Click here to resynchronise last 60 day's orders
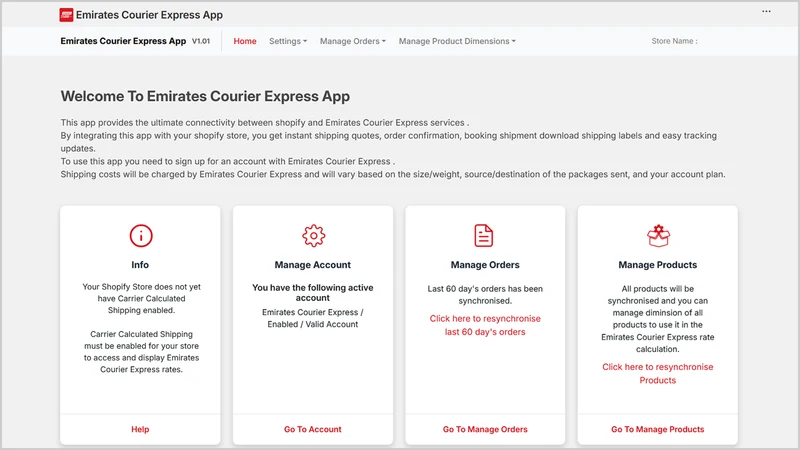Image resolution: width=800 pixels, height=450 pixels. 485,325
